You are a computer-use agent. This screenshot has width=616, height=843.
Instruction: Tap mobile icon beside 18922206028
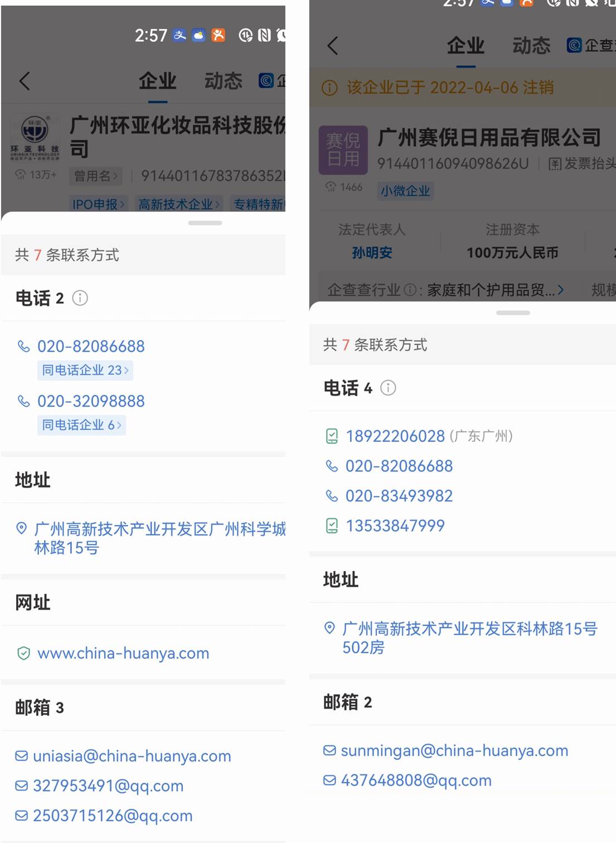[332, 436]
